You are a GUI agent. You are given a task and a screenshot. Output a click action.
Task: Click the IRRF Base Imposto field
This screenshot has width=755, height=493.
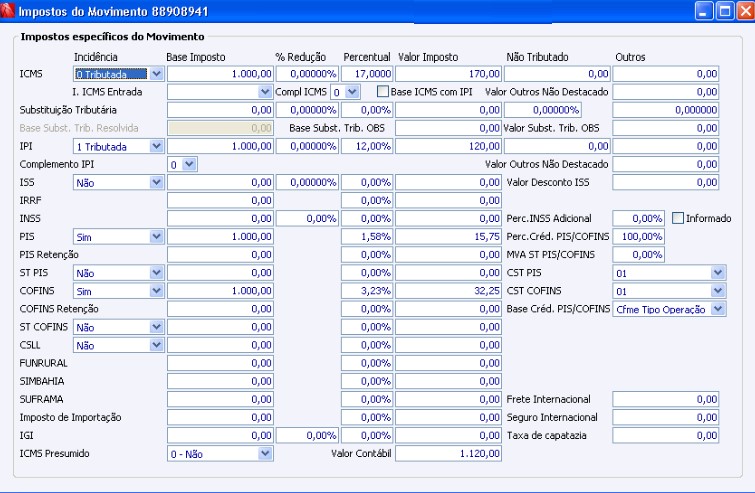click(x=221, y=200)
